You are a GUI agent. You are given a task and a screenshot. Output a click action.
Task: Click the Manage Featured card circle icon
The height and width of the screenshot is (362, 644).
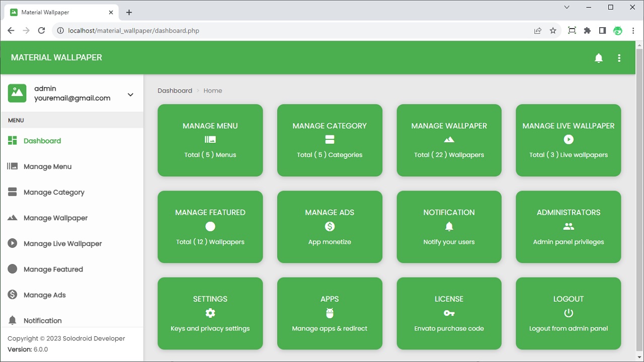coord(210,226)
